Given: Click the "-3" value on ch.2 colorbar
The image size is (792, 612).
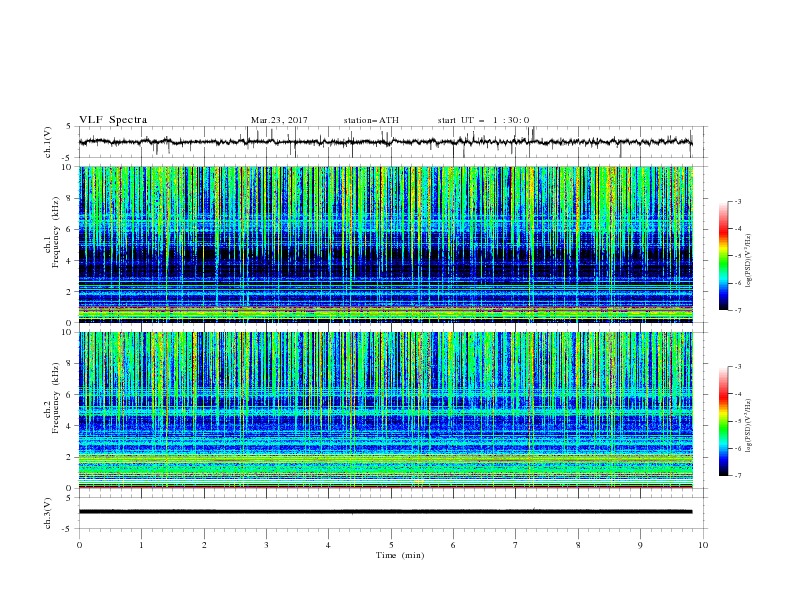Looking at the screenshot, I should pyautogui.click(x=738, y=367).
